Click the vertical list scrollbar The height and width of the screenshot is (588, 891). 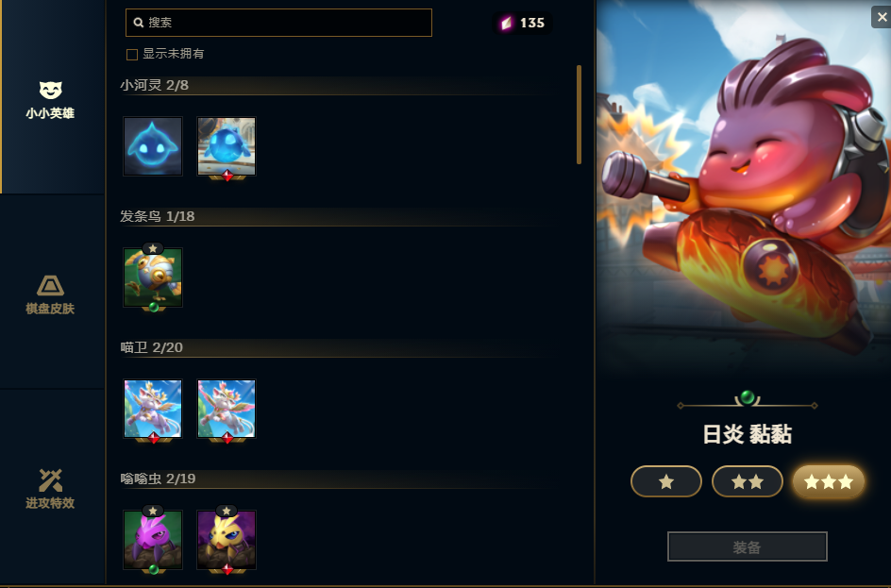coord(579,114)
